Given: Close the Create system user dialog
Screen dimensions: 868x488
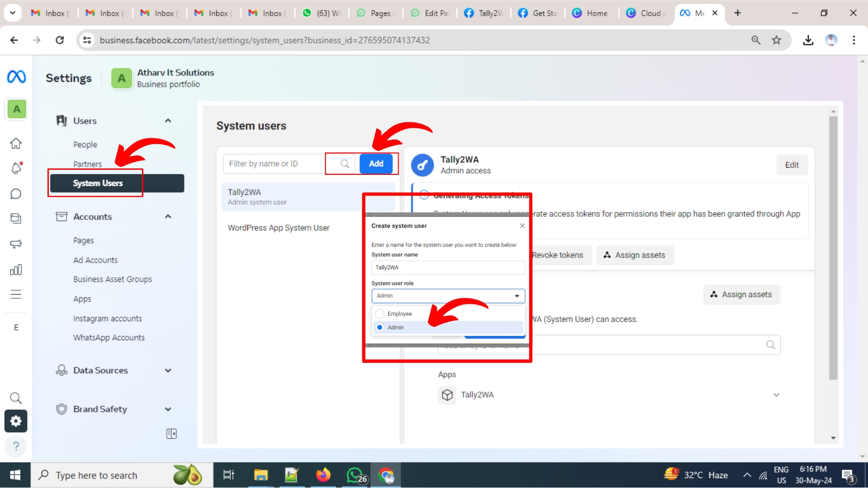Looking at the screenshot, I should point(522,226).
